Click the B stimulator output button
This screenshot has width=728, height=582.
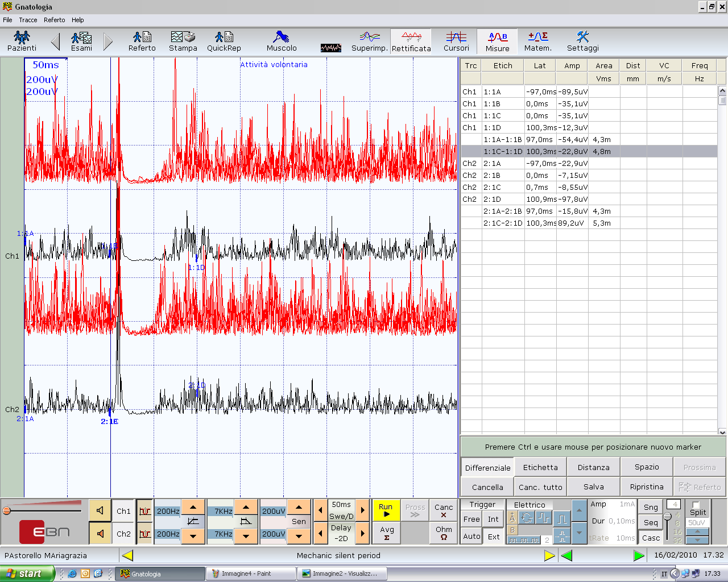point(512,530)
